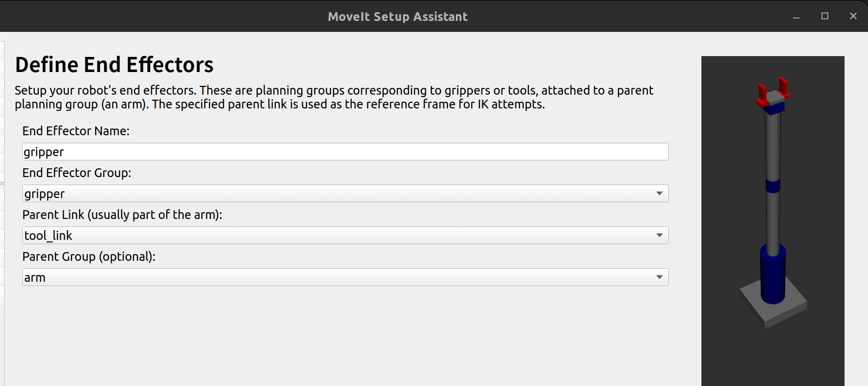Minimize the MoveIt Setup Assistant window
Screen dimensions: 868x386
click(x=796, y=16)
